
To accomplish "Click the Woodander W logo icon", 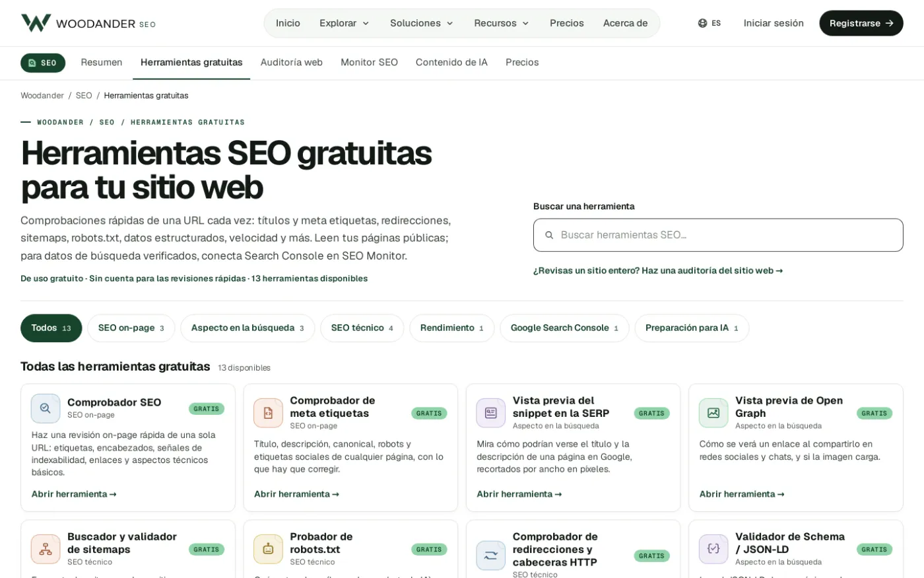I will tap(36, 23).
